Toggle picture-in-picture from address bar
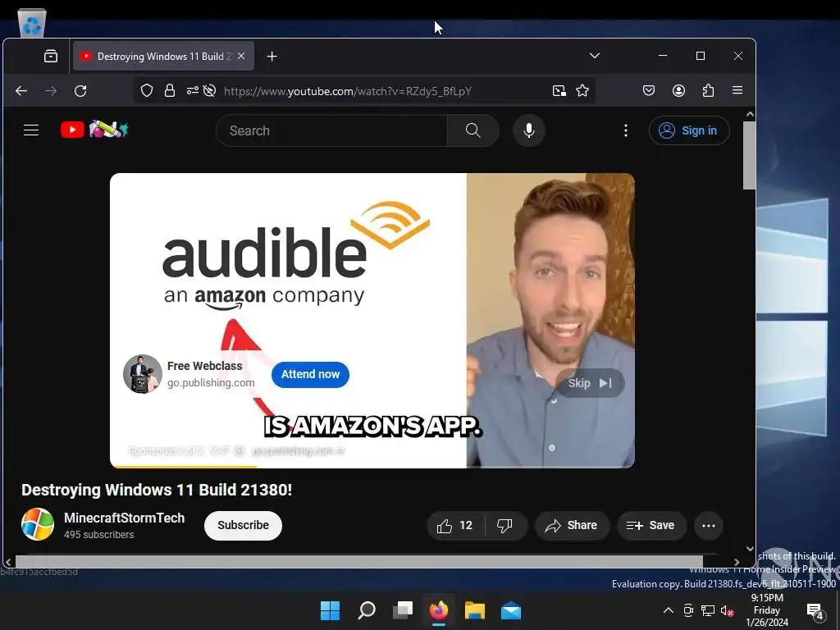 (559, 90)
